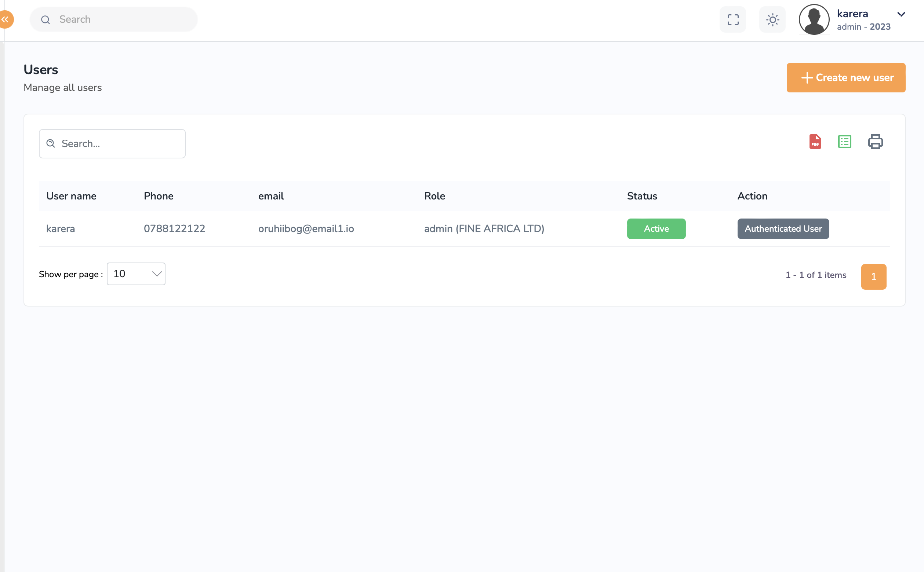Viewport: 924px width, 572px height.
Task: Sort by the User name column header
Action: coord(71,196)
